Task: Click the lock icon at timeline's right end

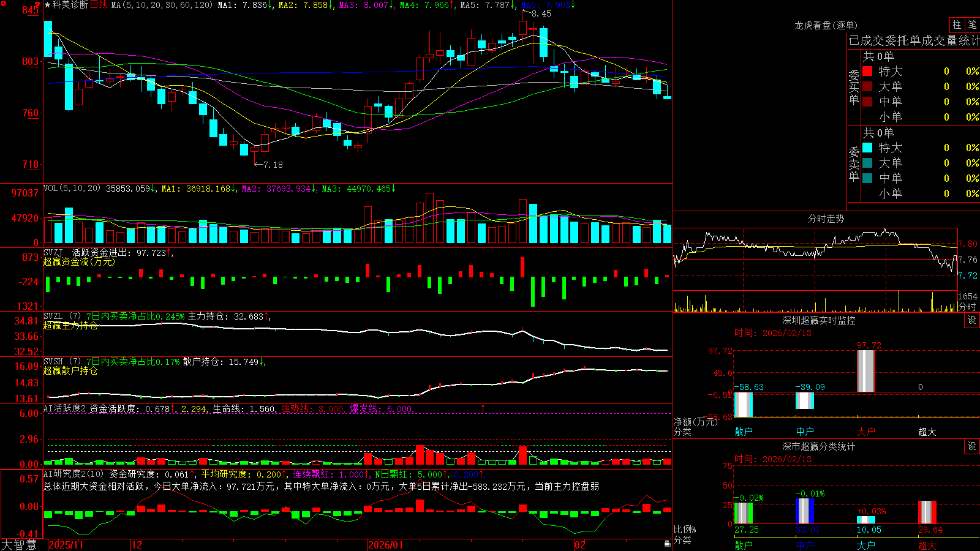Action: coord(667,543)
